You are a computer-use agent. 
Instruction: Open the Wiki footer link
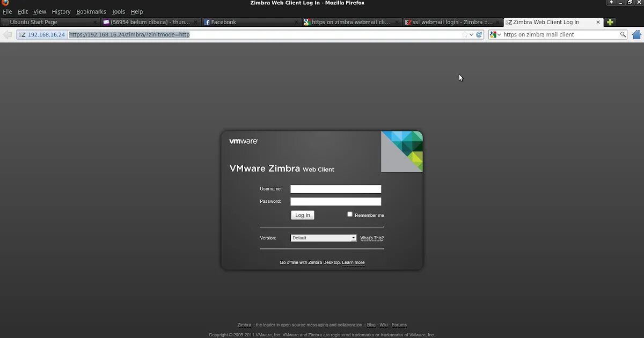pyautogui.click(x=384, y=325)
